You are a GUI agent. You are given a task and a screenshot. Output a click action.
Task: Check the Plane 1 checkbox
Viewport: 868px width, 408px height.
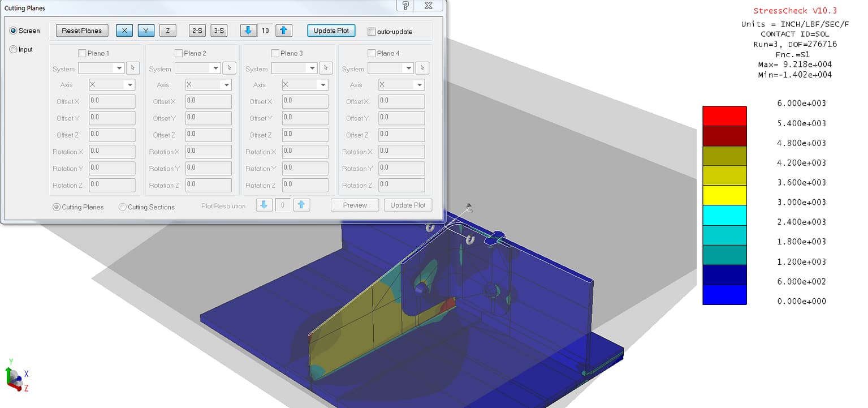[x=81, y=53]
